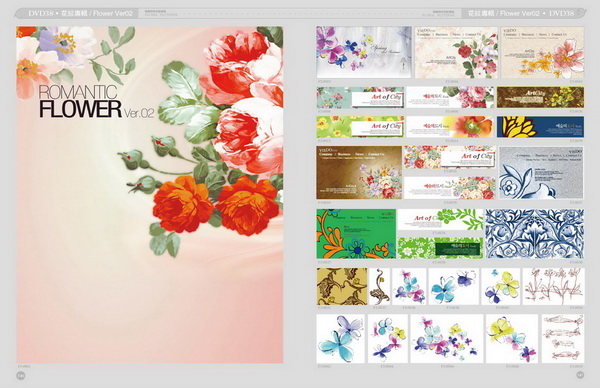Screen dimensions: 600x388
Task: Click the line-drawn brown flower sketch thumbnail
Action: pyautogui.click(x=553, y=286)
